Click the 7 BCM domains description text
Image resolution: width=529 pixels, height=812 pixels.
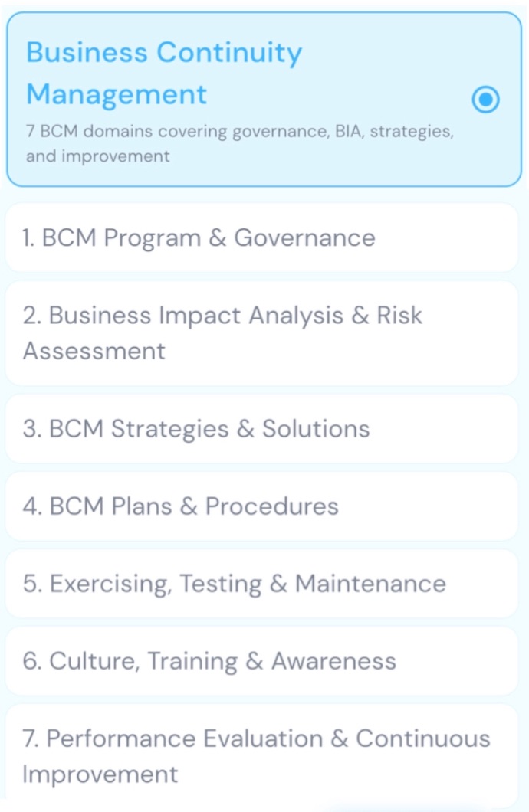click(239, 143)
